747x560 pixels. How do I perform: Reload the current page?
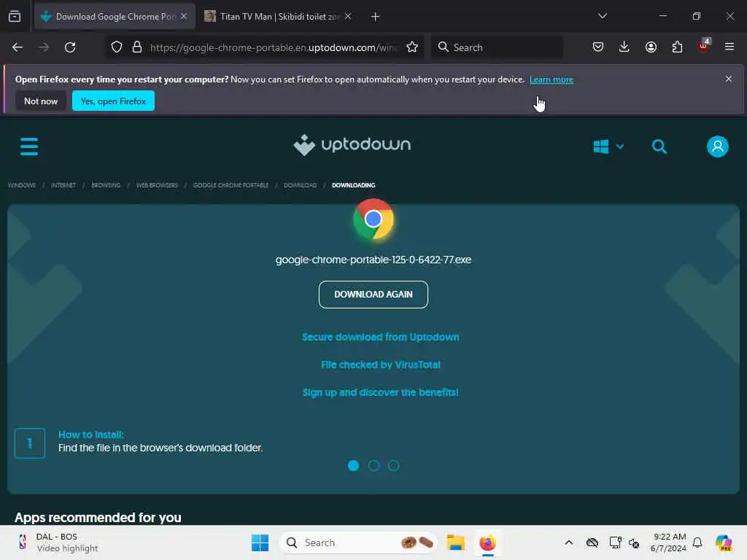click(x=70, y=47)
